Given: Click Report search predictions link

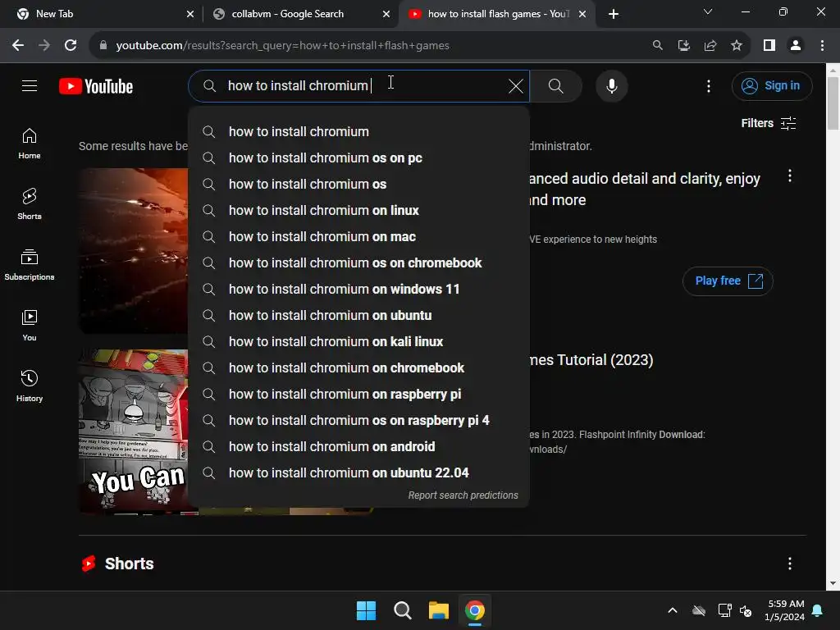Looking at the screenshot, I should [x=463, y=495].
